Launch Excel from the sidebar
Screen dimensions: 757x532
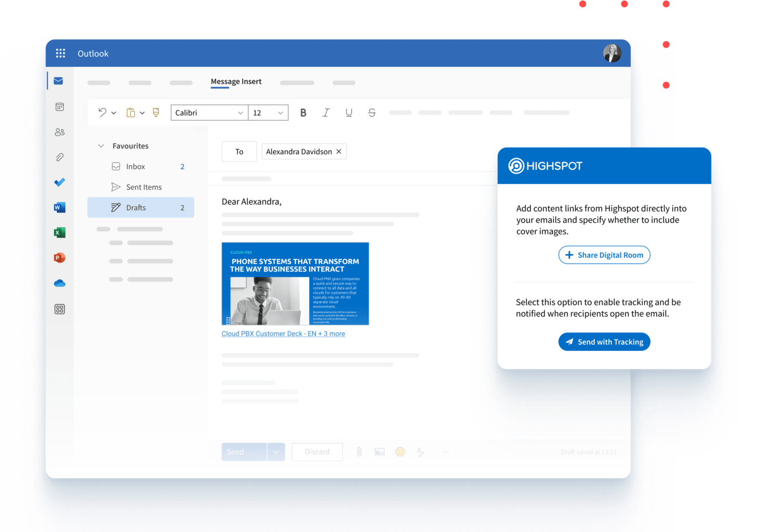pos(59,233)
